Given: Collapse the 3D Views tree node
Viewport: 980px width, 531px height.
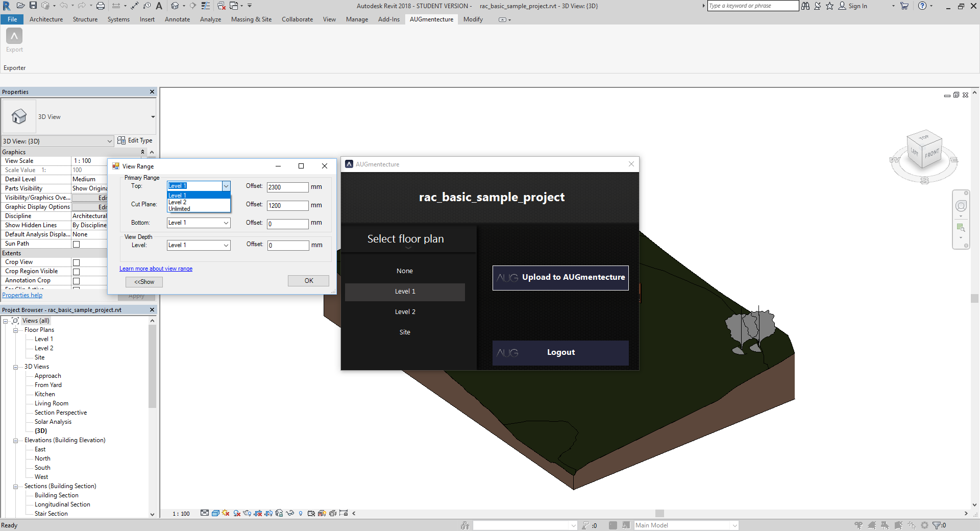Looking at the screenshot, I should [16, 367].
